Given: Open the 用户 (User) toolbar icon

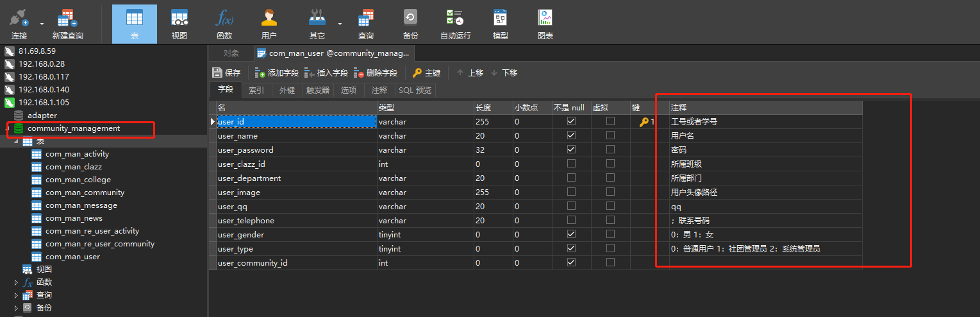Looking at the screenshot, I should click(x=269, y=24).
